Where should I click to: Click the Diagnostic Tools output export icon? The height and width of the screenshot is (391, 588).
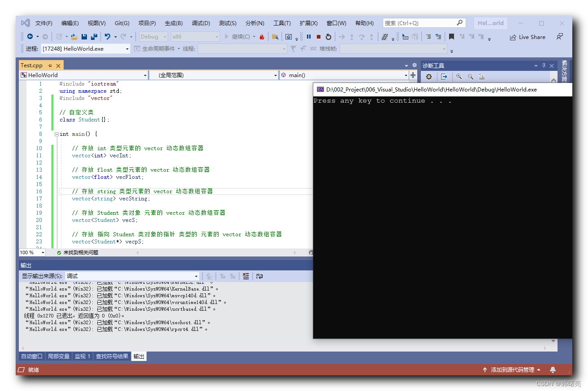point(444,77)
